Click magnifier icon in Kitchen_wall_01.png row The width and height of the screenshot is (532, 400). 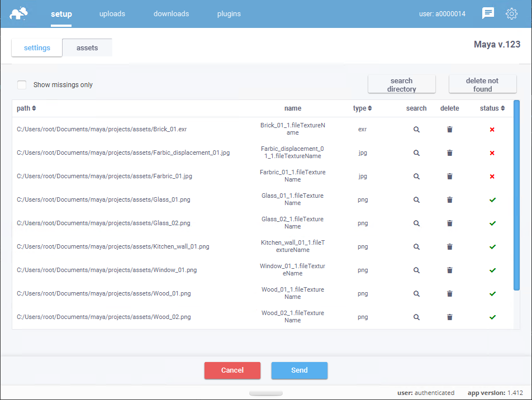(x=416, y=247)
